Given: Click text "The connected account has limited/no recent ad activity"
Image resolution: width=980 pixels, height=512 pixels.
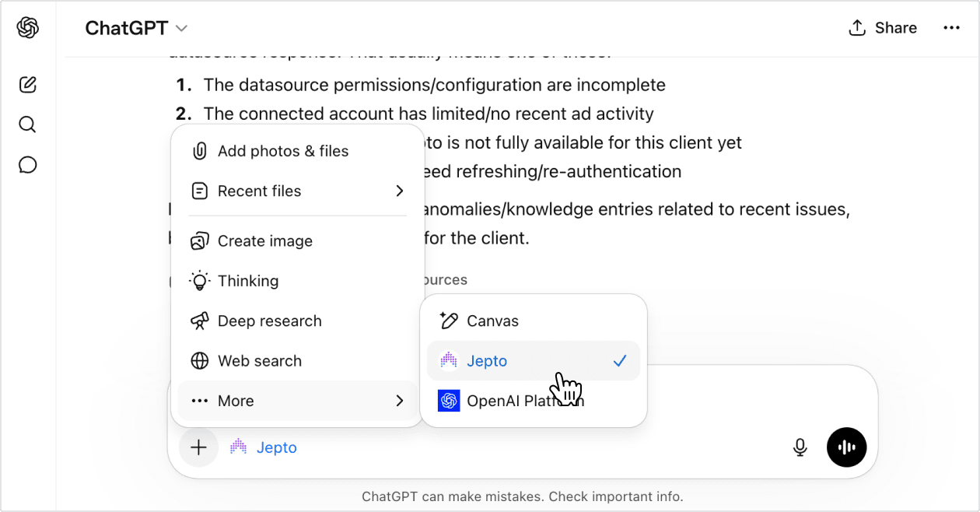Looking at the screenshot, I should click(x=429, y=114).
